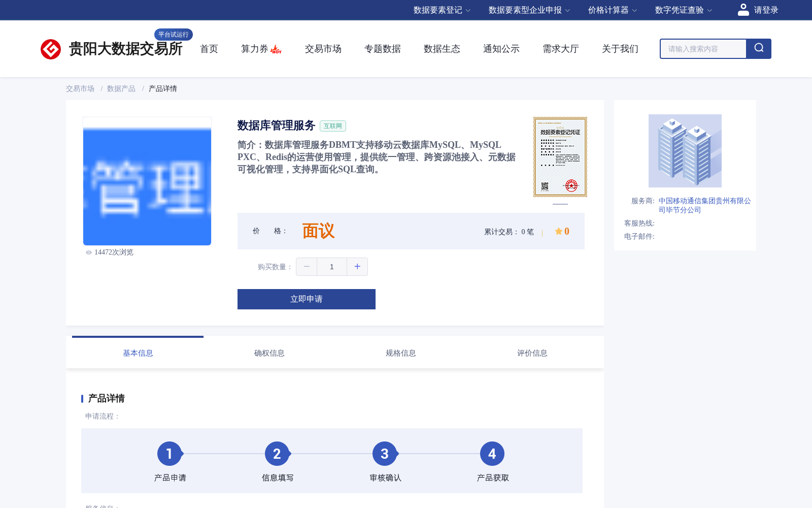This screenshot has height=508, width=812.
Task: Click the purchase quantity input field
Action: [x=332, y=267]
